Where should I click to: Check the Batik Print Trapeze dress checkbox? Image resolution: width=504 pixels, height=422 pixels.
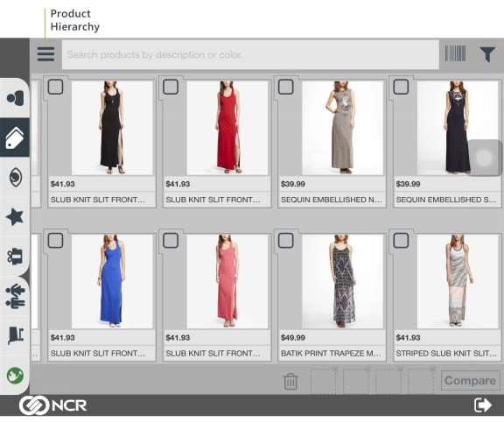pos(286,241)
